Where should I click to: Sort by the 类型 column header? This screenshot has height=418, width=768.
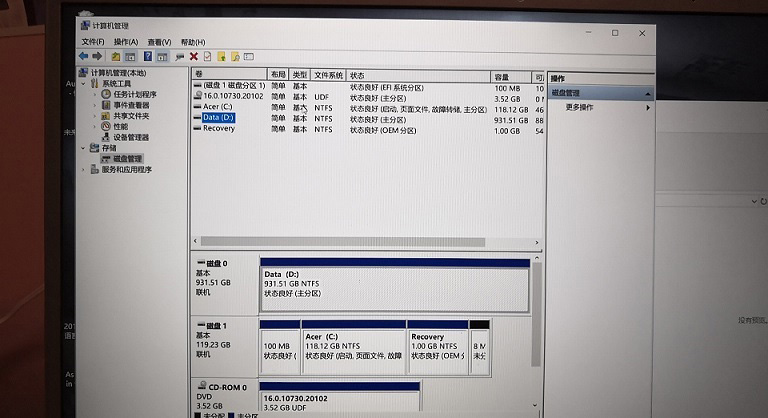[299, 75]
